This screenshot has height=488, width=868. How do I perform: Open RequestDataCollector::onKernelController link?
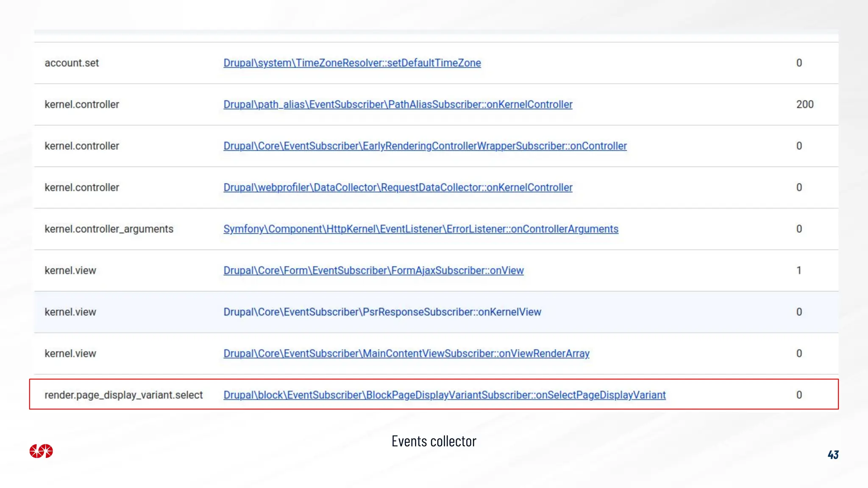[398, 187]
